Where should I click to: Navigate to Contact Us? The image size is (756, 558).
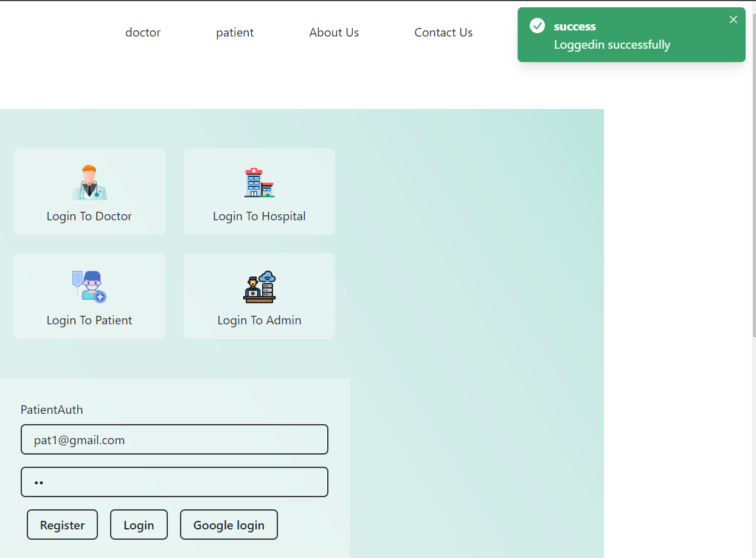pos(443,32)
